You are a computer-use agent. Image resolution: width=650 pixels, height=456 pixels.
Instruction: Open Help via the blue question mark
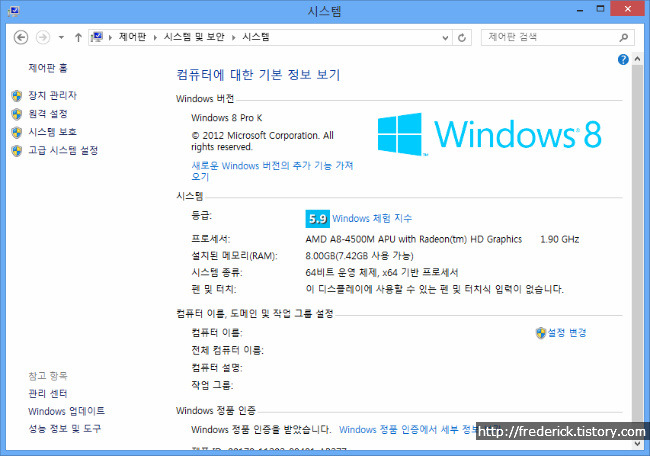tap(623, 60)
